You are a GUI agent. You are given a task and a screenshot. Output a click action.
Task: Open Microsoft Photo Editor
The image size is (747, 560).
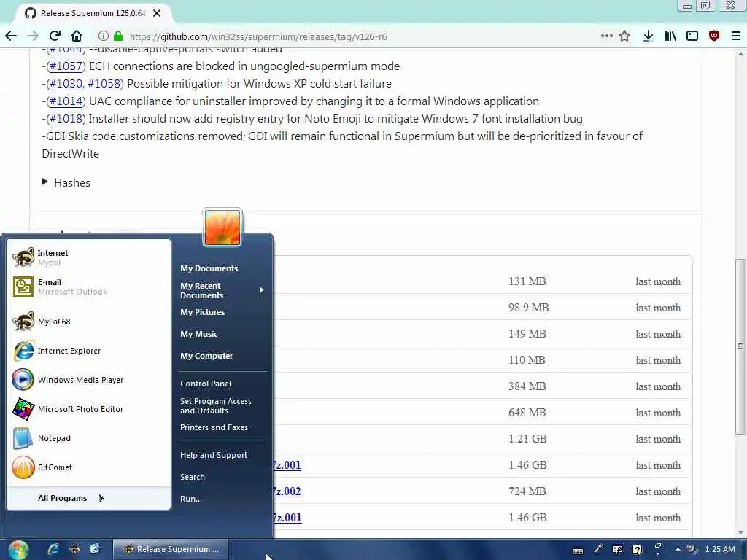(x=88, y=409)
